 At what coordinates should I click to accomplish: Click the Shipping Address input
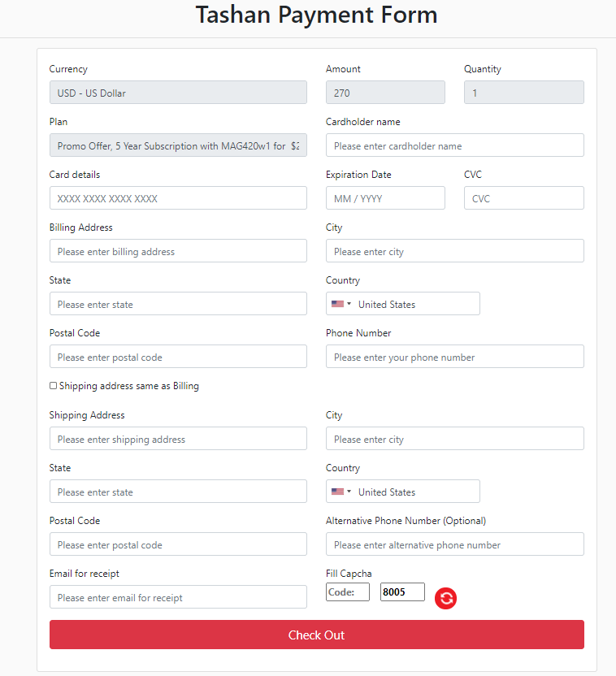[x=178, y=439]
